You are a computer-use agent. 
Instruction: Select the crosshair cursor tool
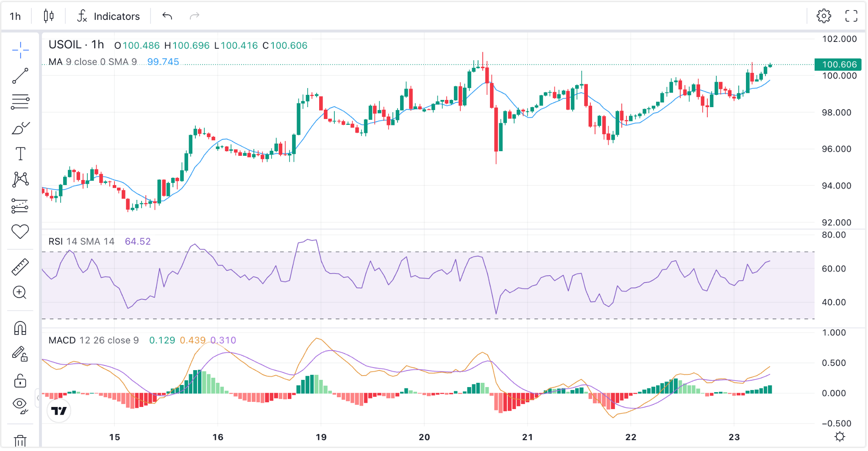[x=20, y=50]
